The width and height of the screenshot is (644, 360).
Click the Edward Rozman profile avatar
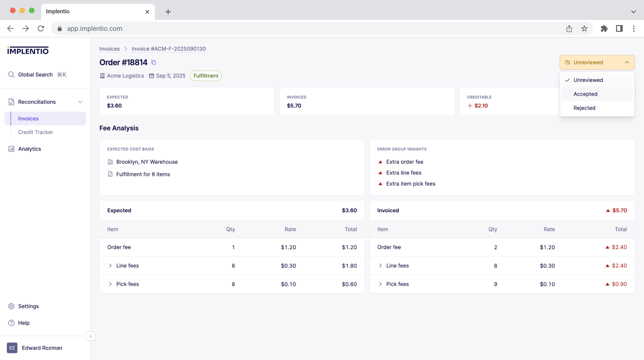click(x=11, y=348)
